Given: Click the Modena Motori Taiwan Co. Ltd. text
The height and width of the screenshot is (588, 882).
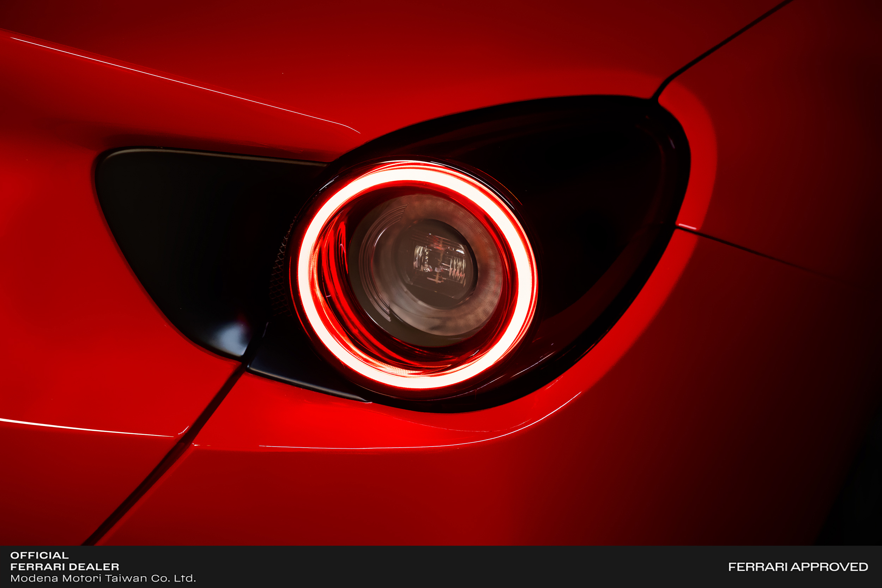Looking at the screenshot, I should click(x=103, y=578).
